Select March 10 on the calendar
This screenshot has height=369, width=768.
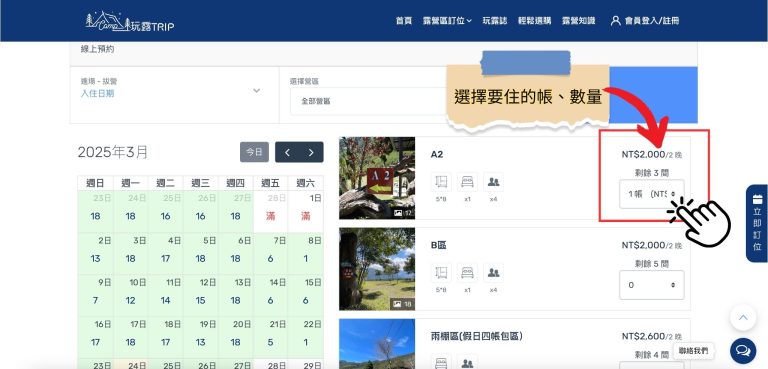point(130,295)
